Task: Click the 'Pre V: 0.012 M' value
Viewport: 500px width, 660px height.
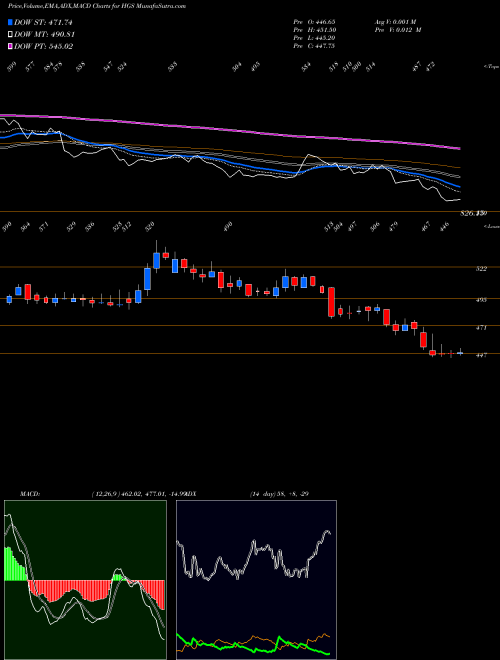Action: click(x=398, y=30)
